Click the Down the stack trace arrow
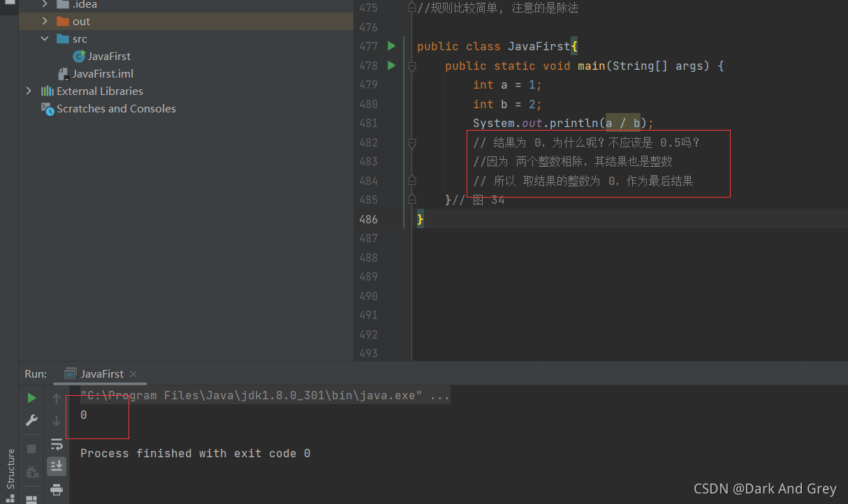848x504 pixels. (x=57, y=421)
